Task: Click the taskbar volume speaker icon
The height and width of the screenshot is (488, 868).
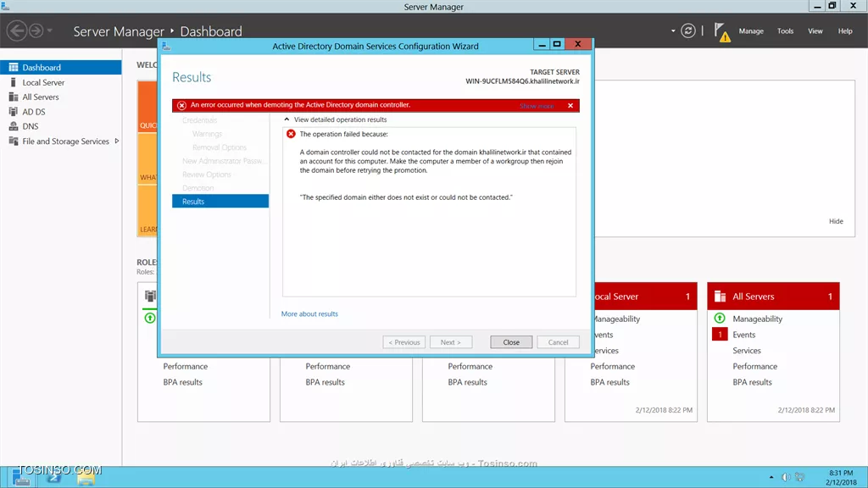Action: (x=786, y=477)
